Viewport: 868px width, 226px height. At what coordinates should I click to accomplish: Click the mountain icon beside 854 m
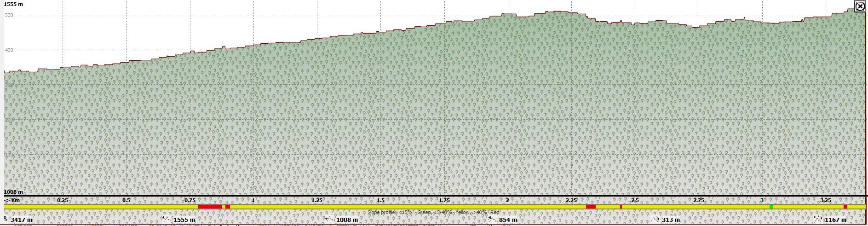pos(492,219)
